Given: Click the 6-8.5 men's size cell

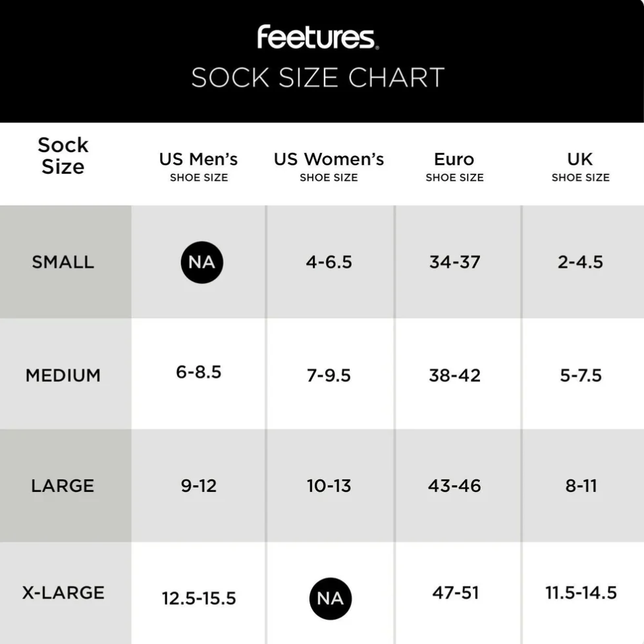Looking at the screenshot, I should (x=199, y=372).
